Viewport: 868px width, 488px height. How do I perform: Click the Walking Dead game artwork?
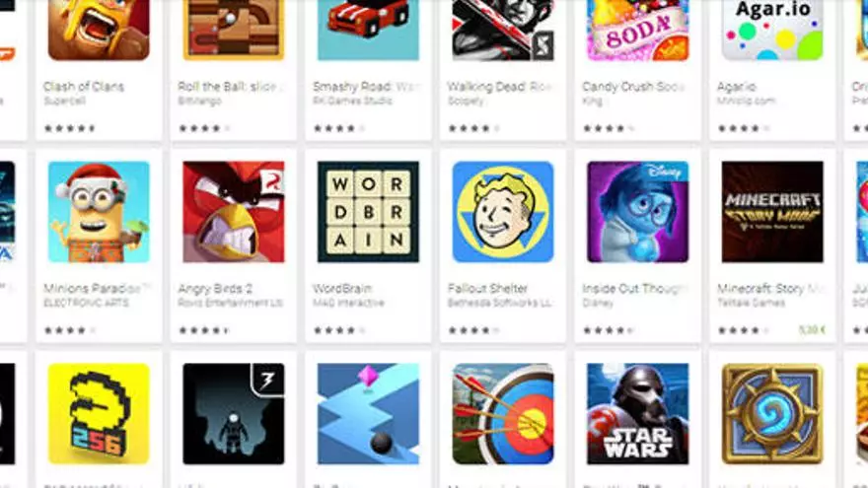[503, 30]
